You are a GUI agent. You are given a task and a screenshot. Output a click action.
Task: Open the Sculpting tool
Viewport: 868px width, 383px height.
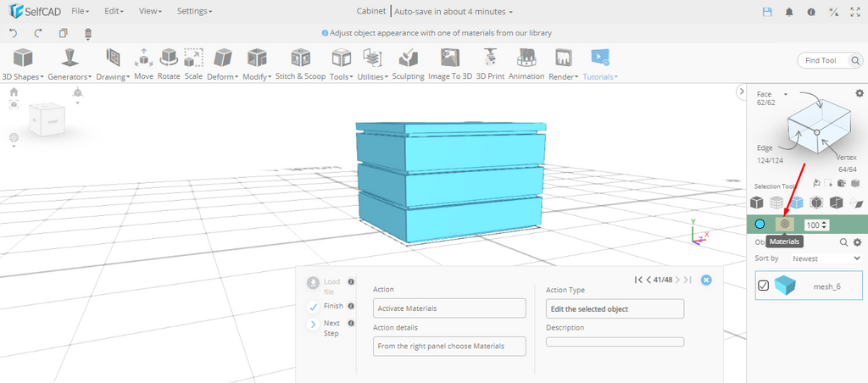(x=408, y=64)
